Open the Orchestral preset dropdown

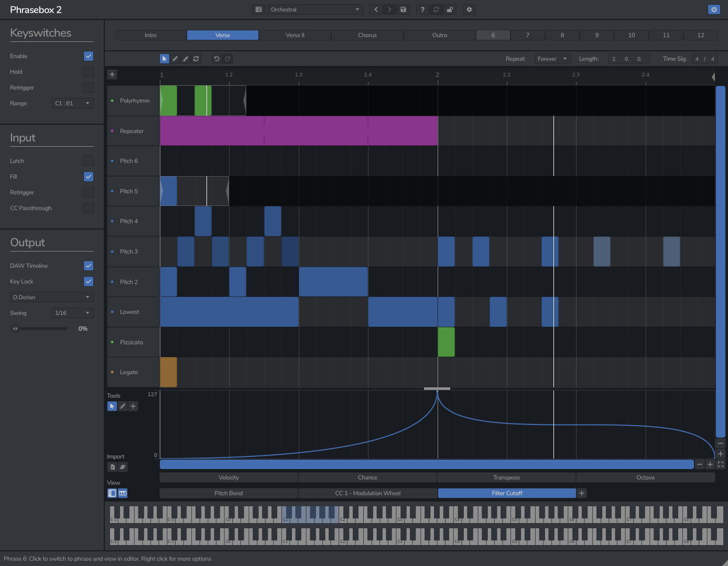[315, 9]
